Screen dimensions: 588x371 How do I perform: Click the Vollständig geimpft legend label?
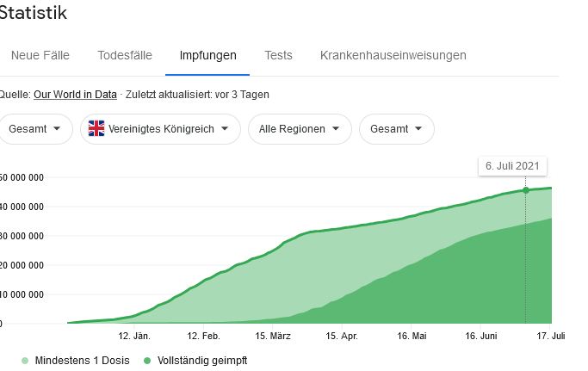coord(202,361)
